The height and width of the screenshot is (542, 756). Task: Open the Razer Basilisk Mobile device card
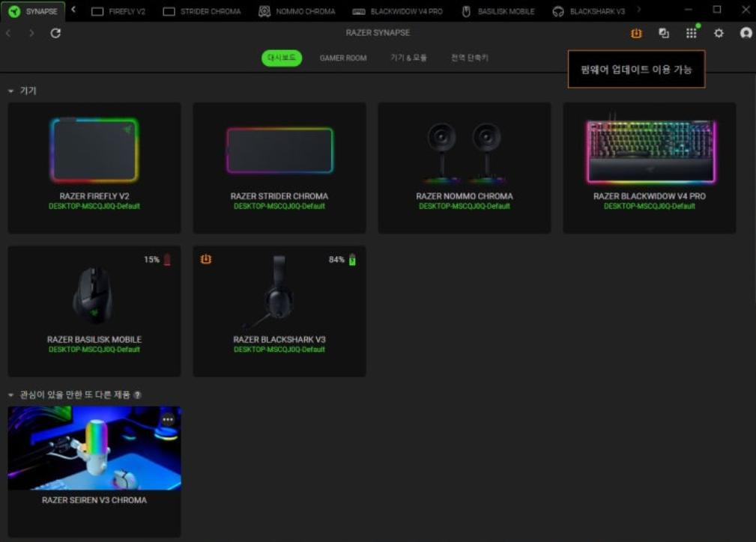(x=94, y=311)
